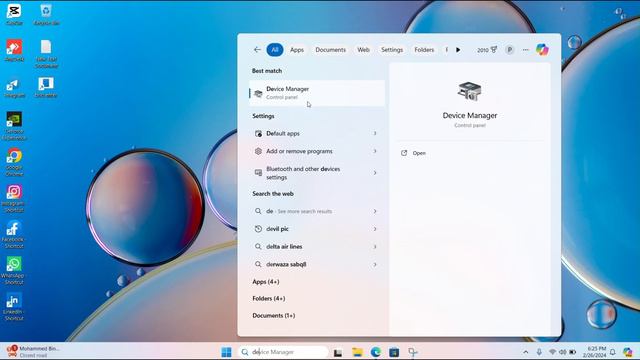640x360 pixels.
Task: Switch to the Settings filter tab
Action: [x=392, y=50]
